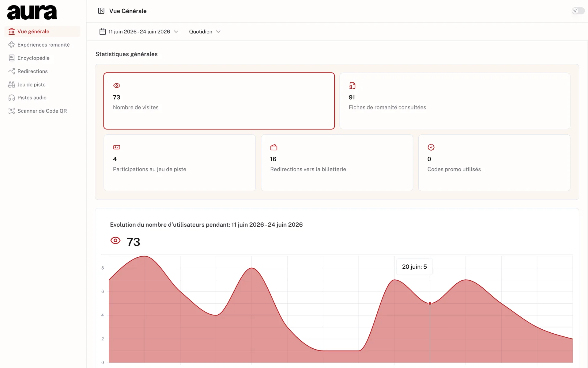The image size is (588, 368).
Task: Go to Pistes audio
Action: [x=42, y=98]
